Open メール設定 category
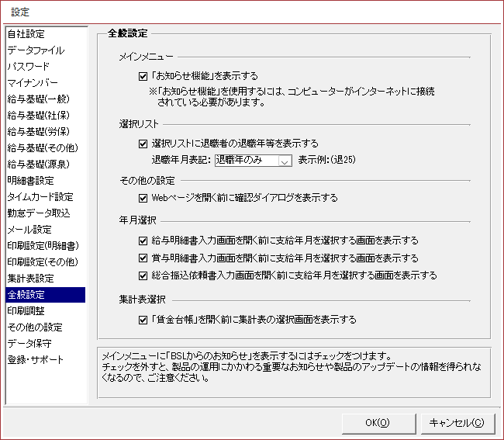The height and width of the screenshot is (440, 504). [x=29, y=230]
